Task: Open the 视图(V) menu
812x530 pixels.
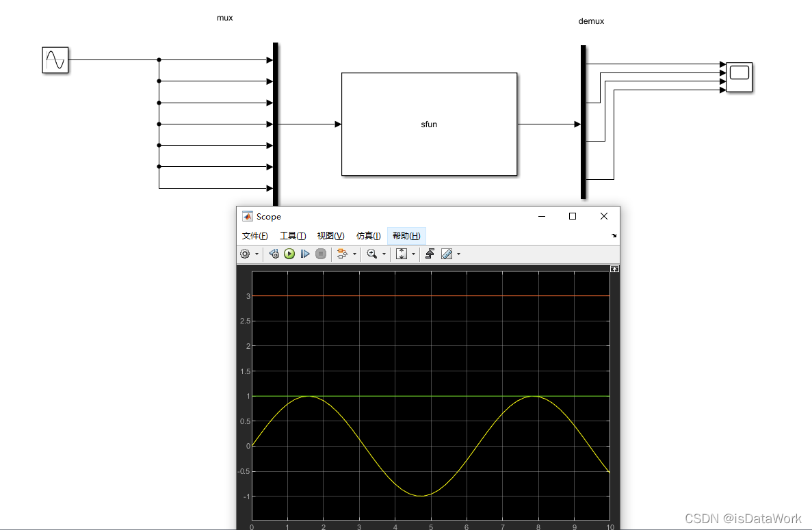Action: (x=331, y=235)
